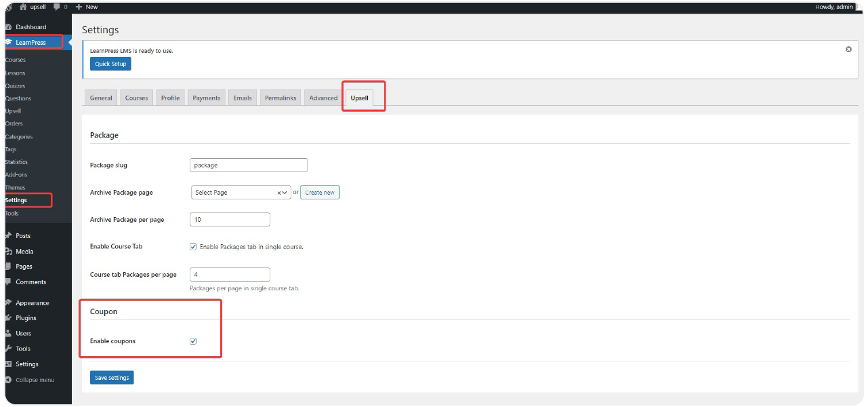Open the Profile settings tab
Viewport: 868px width, 407px height.
tap(170, 98)
